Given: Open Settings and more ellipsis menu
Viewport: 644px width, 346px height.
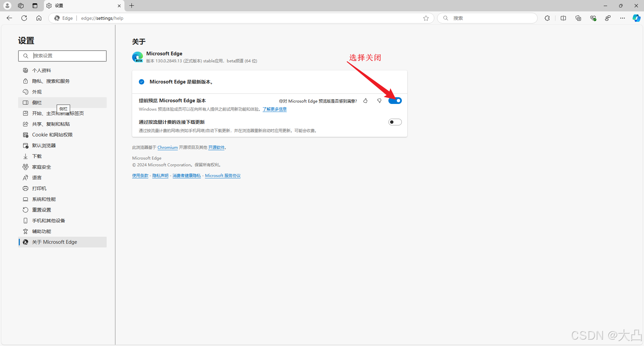Looking at the screenshot, I should click(623, 18).
